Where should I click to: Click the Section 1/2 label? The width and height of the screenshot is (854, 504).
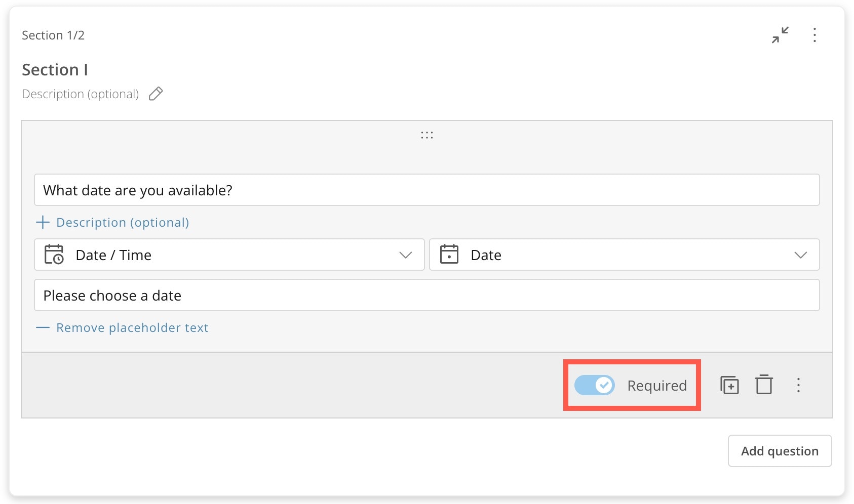pyautogui.click(x=53, y=35)
